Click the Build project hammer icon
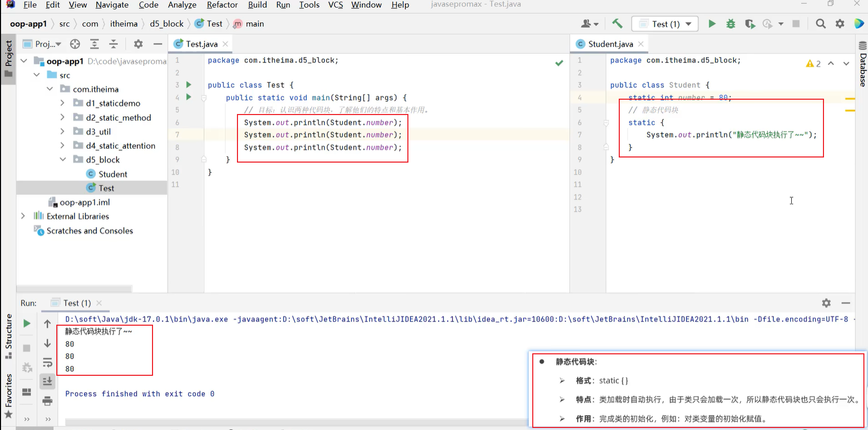868x430 pixels. point(617,24)
